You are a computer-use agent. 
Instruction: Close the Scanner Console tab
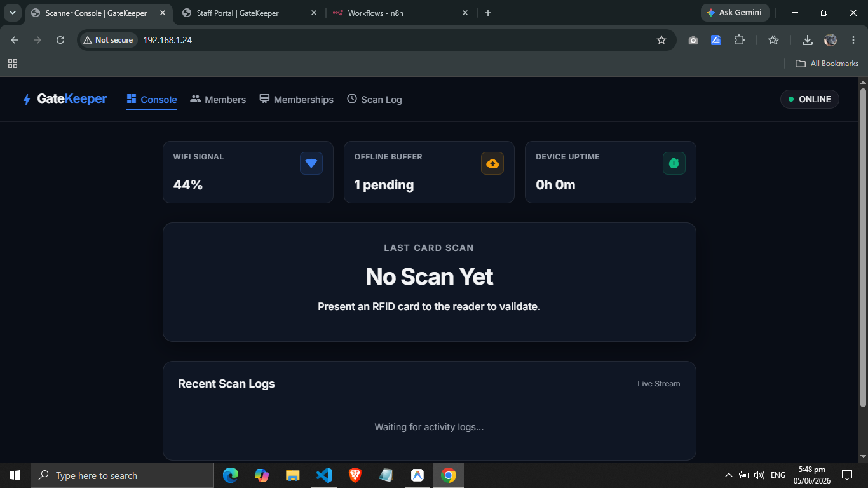tap(163, 13)
